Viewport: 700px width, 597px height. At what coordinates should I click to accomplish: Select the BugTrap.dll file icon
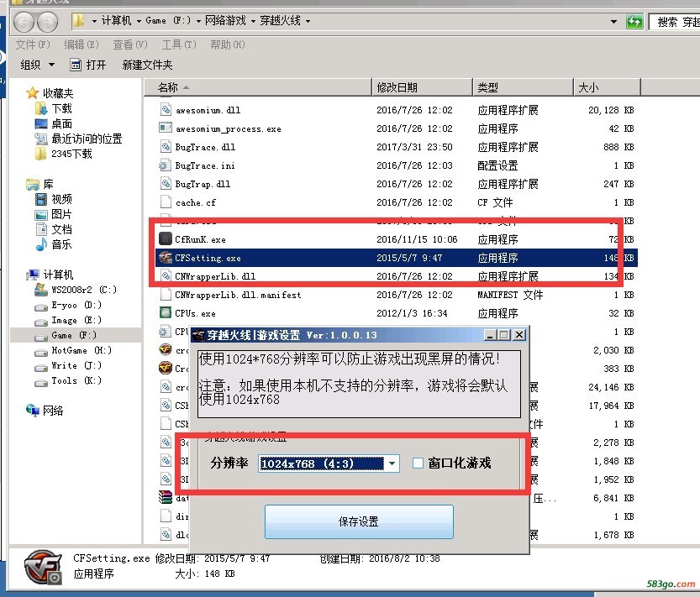(x=166, y=184)
